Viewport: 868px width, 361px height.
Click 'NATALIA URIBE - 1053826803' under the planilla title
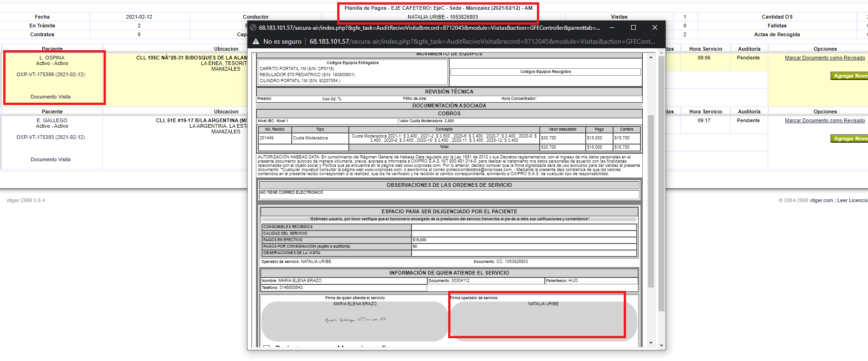point(443,17)
